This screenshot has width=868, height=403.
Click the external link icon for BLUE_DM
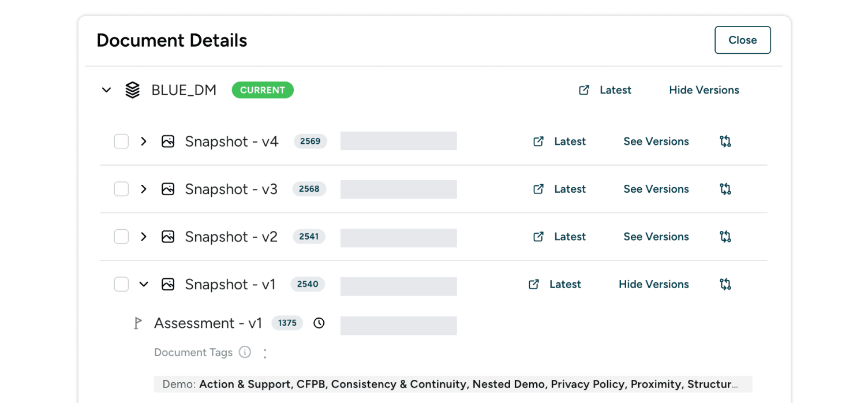click(584, 90)
